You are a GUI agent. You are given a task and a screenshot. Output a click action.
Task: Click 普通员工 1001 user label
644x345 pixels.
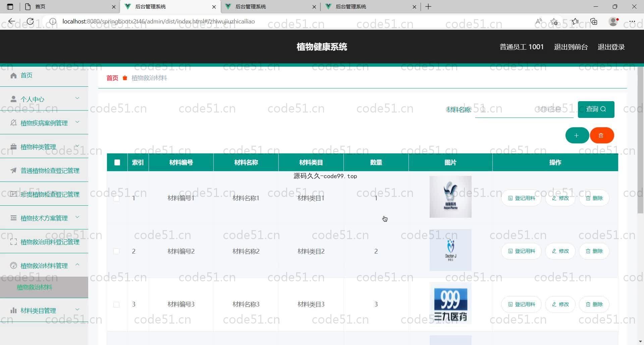click(522, 47)
